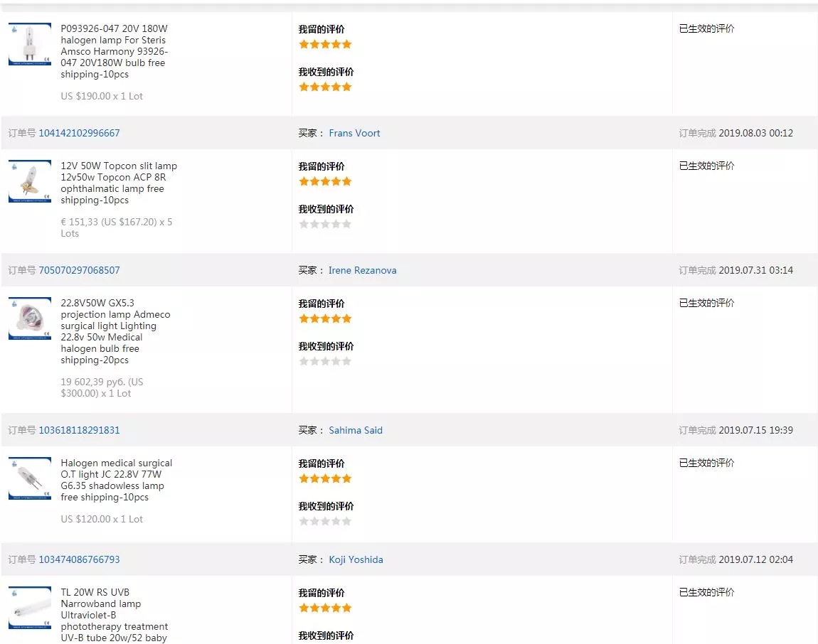
Task: Open order number 705070297068507
Action: [x=79, y=270]
